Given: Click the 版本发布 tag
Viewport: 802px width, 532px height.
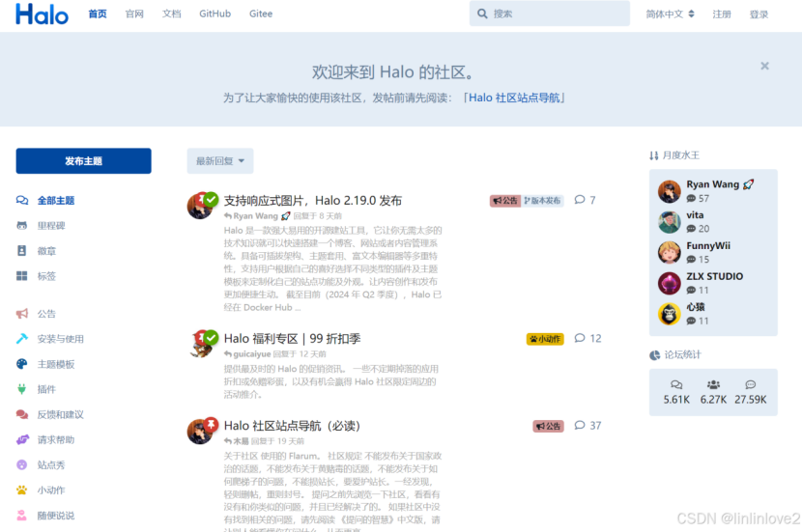Looking at the screenshot, I should coord(542,200).
